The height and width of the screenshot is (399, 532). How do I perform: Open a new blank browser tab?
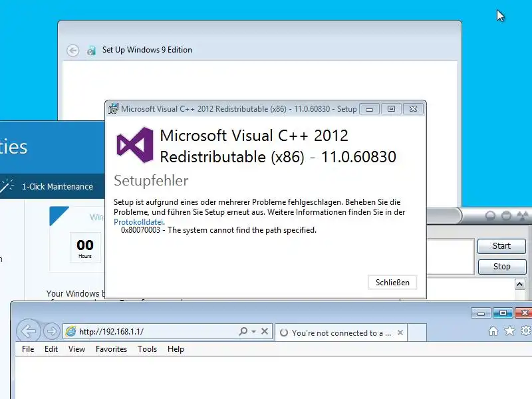pyautogui.click(x=417, y=333)
